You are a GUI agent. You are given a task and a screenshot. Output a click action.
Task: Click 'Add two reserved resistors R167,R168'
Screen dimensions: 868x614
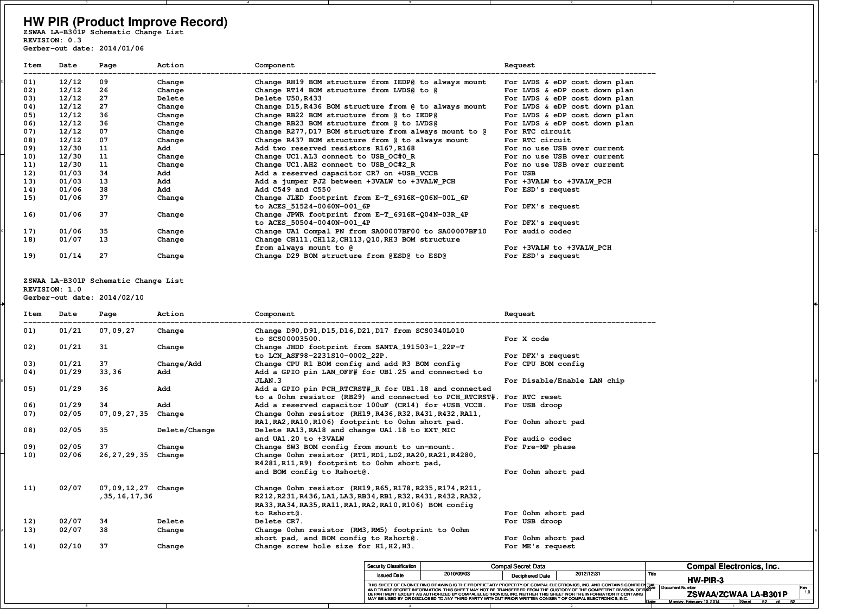click(x=335, y=148)
